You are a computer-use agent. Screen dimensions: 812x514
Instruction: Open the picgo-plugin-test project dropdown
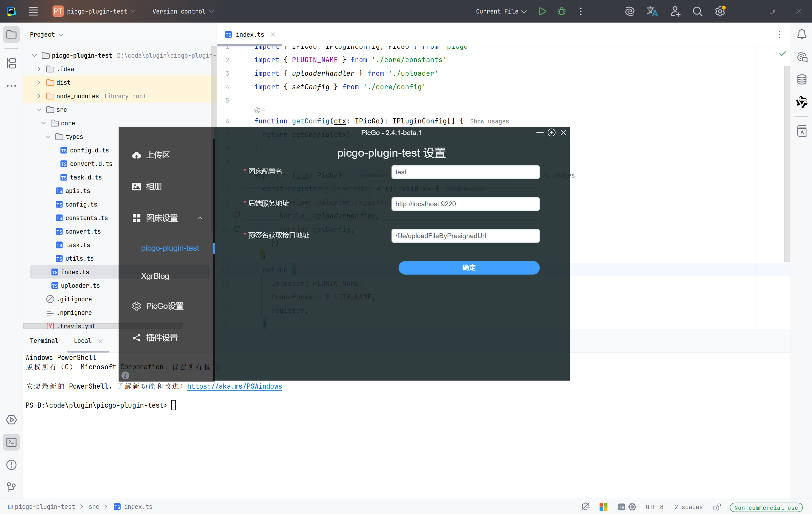point(94,11)
